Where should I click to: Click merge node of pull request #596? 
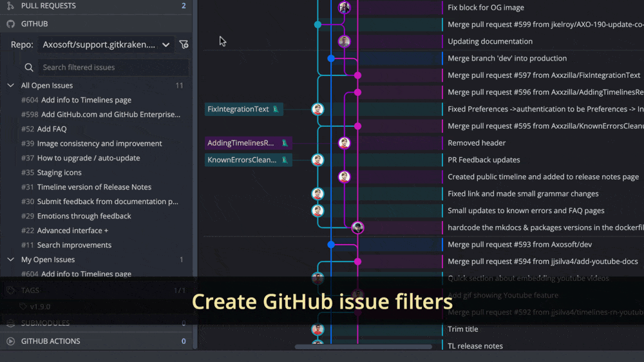357,93
